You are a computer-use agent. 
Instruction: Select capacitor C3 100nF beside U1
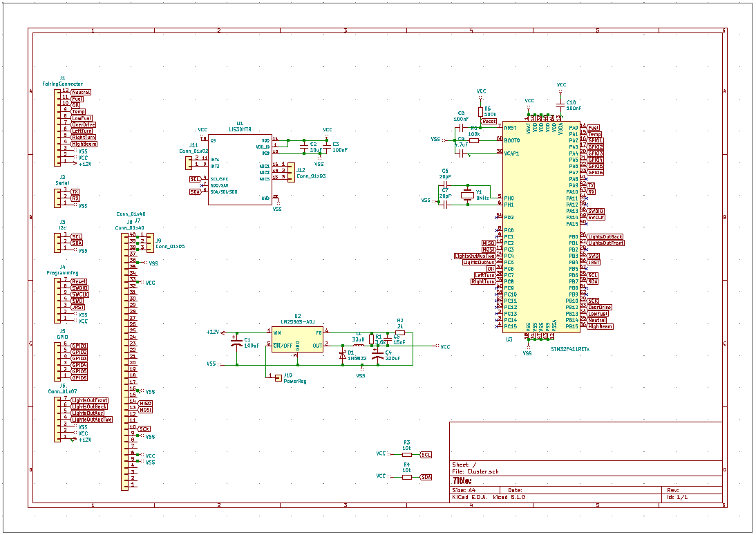[326, 145]
